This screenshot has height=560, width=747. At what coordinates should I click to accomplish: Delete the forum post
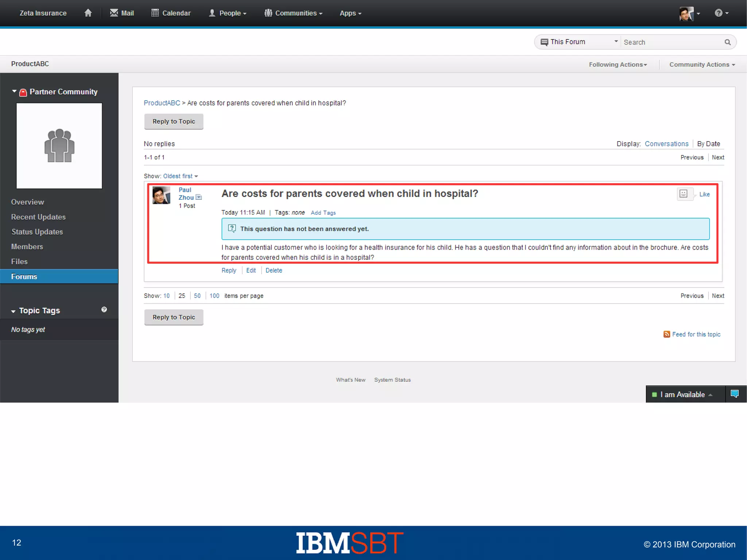click(x=274, y=270)
